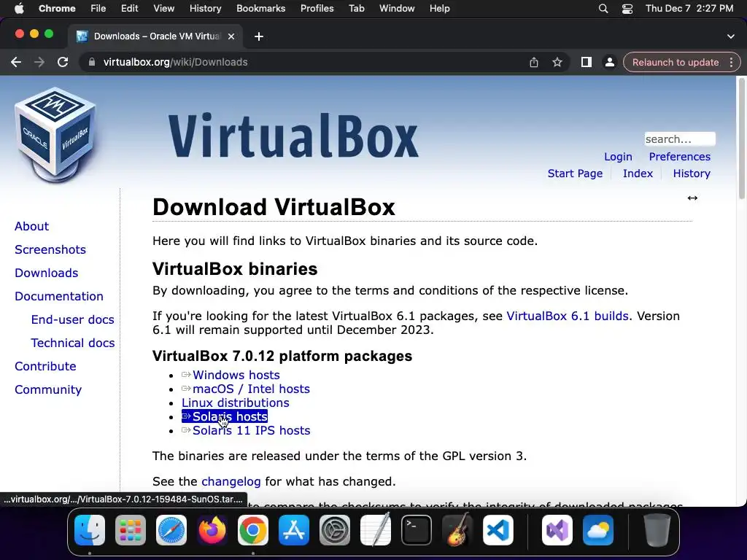747x560 pixels.
Task: Click the share page icon
Action: 533,63
